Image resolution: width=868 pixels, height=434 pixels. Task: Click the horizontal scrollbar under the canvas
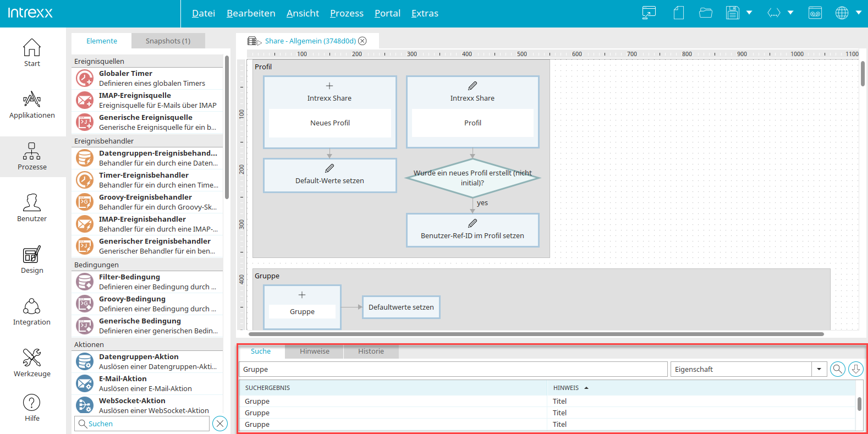click(x=536, y=334)
